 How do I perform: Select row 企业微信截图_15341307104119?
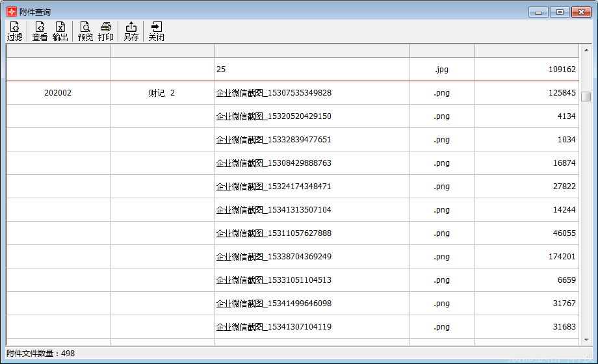click(274, 327)
